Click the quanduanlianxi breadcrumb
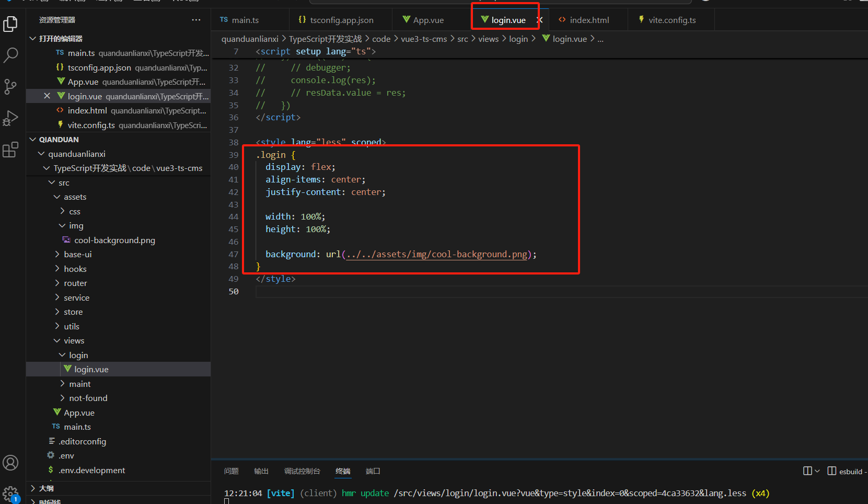Screen dimensions: 868x504 pos(250,39)
